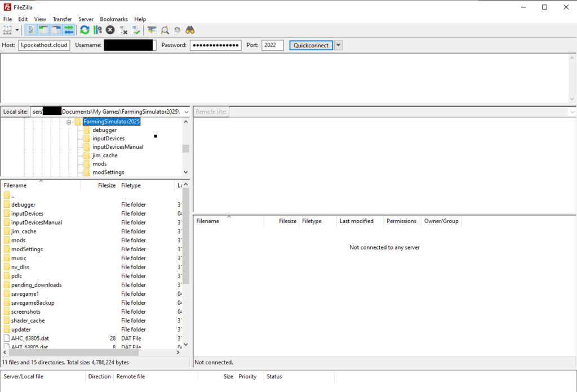
Task: Toggle transfer queue display
Action: pyautogui.click(x=69, y=30)
